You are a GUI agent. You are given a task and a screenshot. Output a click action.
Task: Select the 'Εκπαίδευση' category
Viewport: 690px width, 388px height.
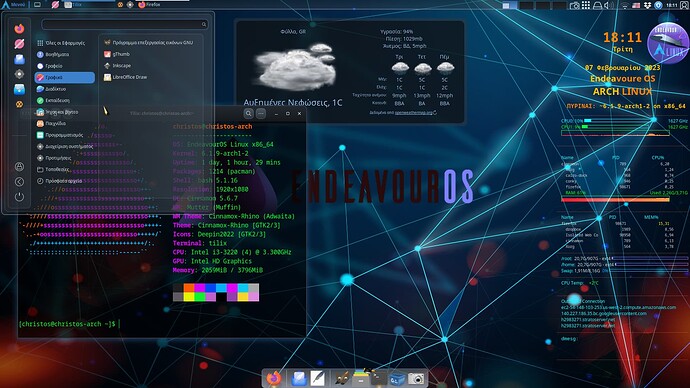click(64, 100)
